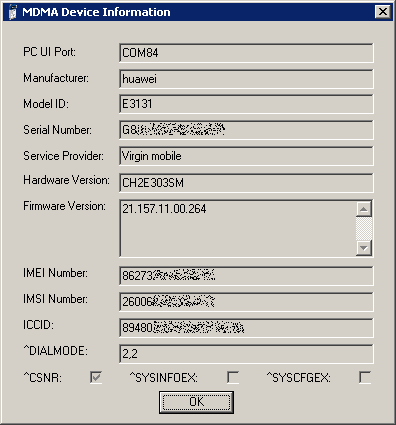Enable the ^SYSINFOEX checkbox
The width and height of the screenshot is (396, 425).
pyautogui.click(x=233, y=377)
